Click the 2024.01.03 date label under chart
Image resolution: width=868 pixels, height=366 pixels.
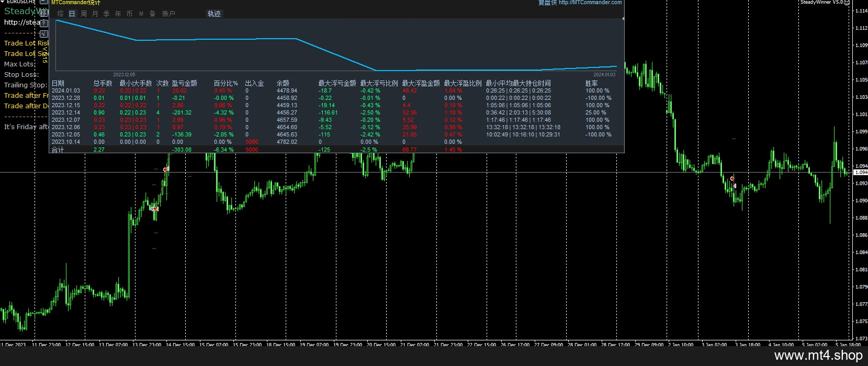604,75
